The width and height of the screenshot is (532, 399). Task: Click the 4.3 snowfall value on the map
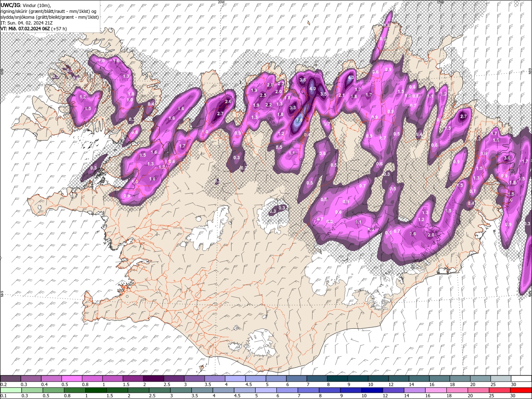(x=350, y=77)
